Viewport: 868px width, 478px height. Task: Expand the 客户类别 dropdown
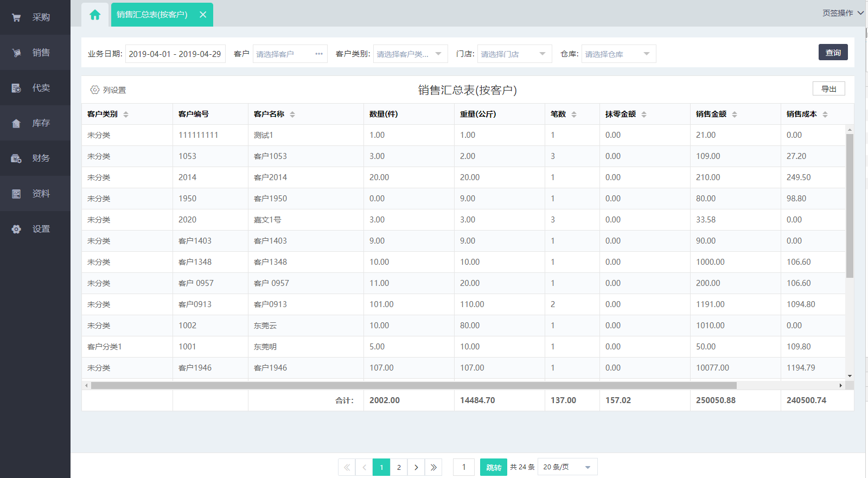(x=410, y=54)
